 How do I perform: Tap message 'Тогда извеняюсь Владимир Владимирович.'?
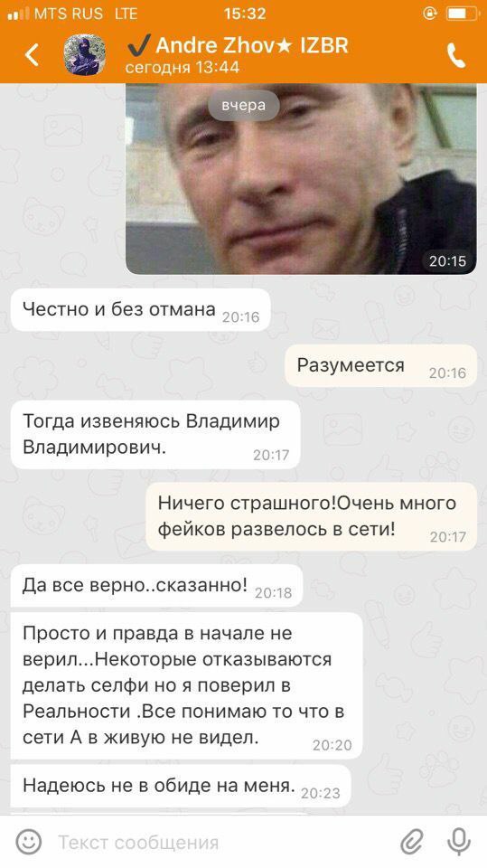pos(155,435)
